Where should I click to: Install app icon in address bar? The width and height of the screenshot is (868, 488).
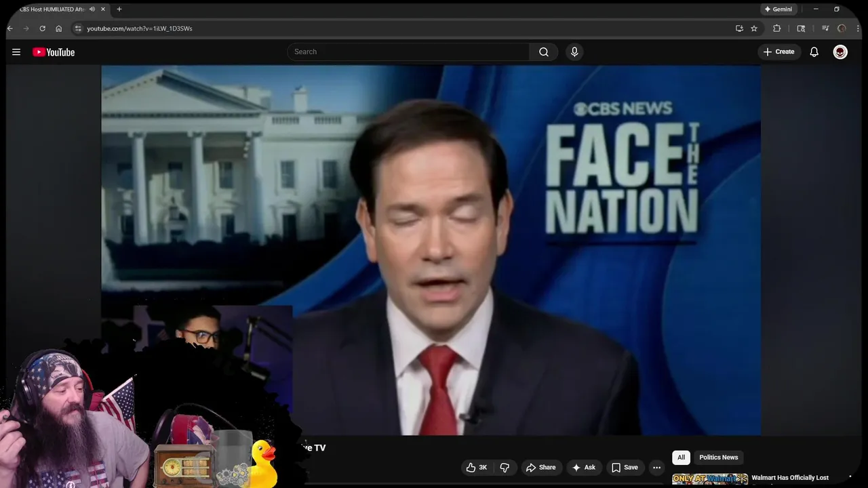point(739,28)
